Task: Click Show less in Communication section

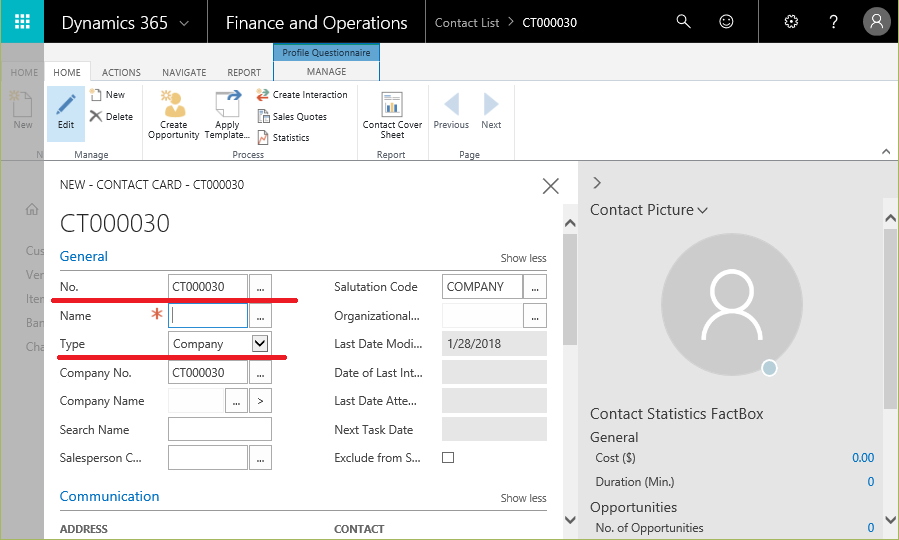Action: click(x=523, y=498)
